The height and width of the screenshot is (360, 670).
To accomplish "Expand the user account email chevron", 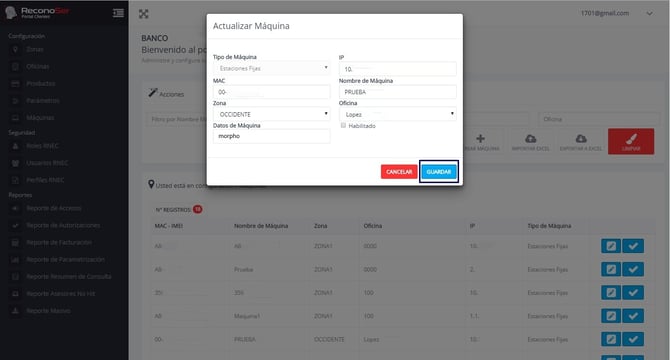I will [x=649, y=14].
